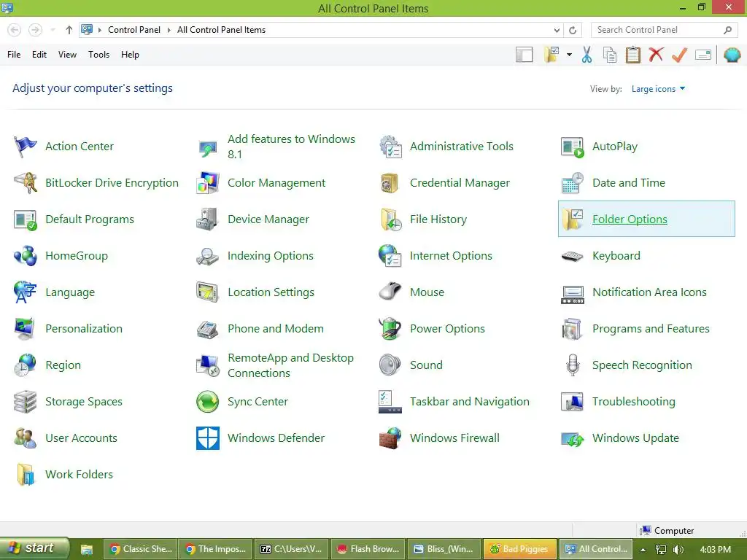Click Control Panel in breadcrumb path
The width and height of the screenshot is (747, 560).
pyautogui.click(x=134, y=30)
